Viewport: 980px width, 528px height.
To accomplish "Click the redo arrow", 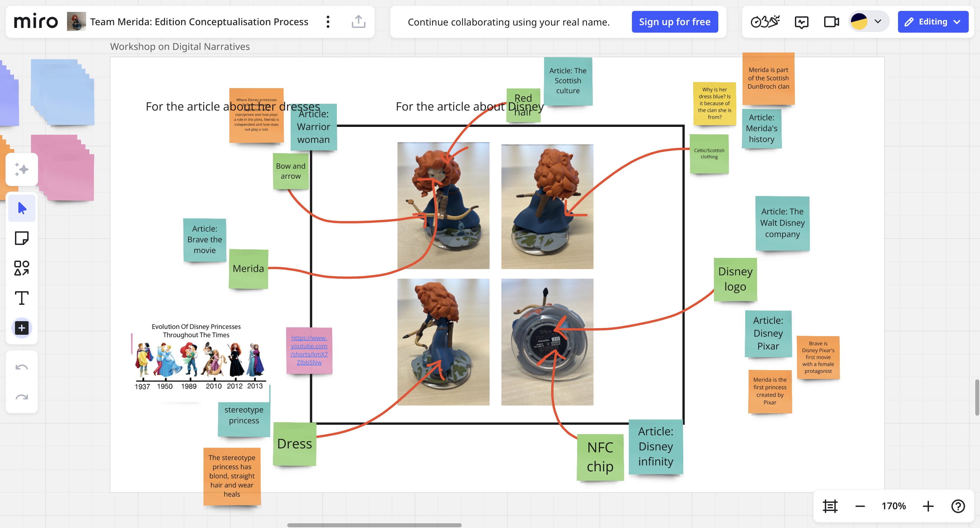I will point(22,397).
